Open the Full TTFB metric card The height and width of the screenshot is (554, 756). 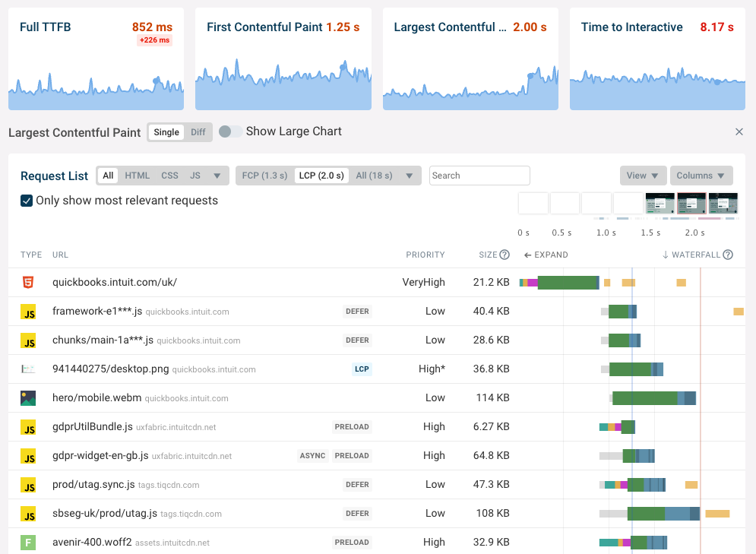click(x=96, y=59)
